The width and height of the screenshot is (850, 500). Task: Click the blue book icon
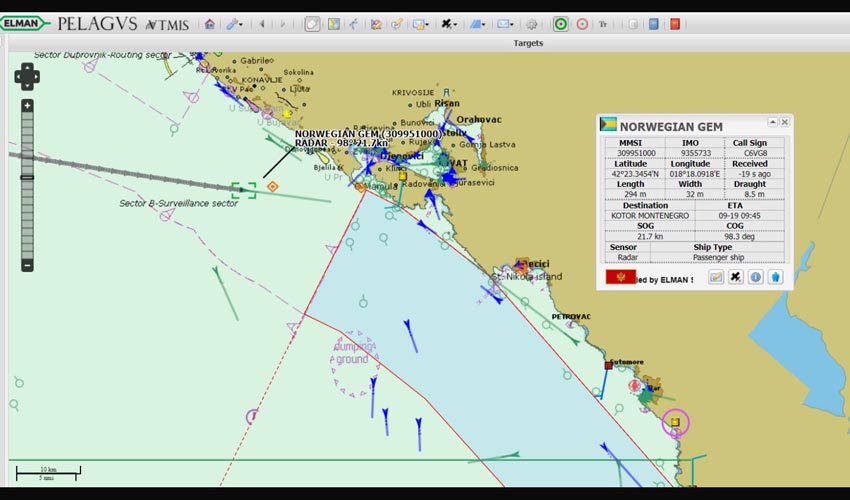[653, 24]
